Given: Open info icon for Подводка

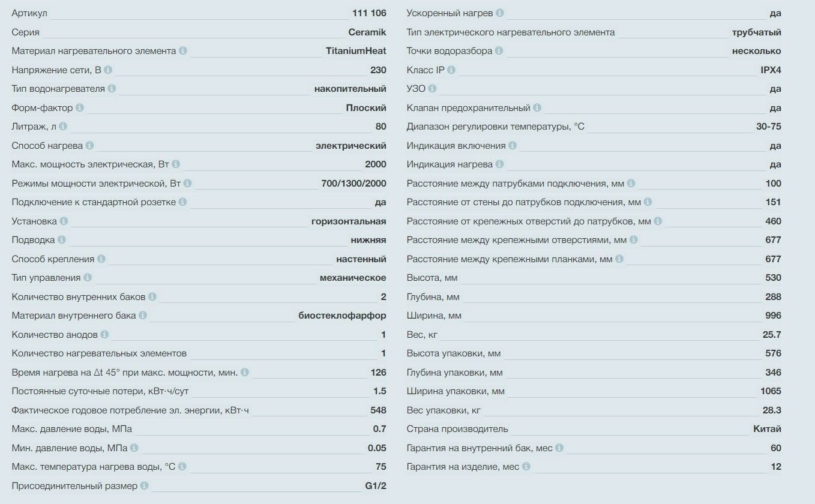Looking at the screenshot, I should (62, 240).
